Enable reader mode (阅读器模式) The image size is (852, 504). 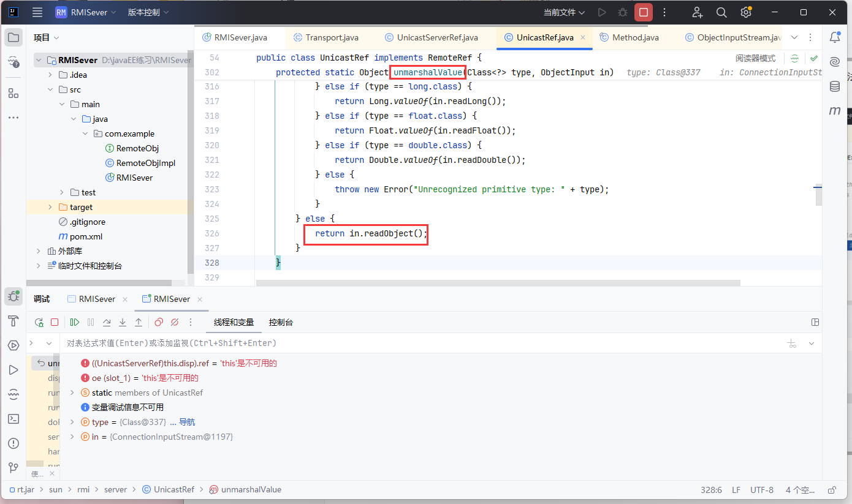755,58
